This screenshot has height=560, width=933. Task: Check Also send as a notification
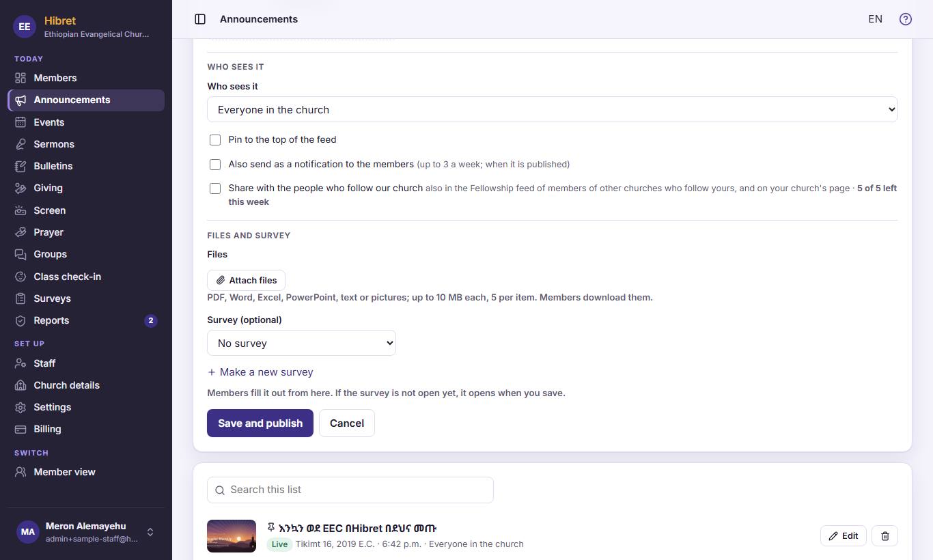coord(215,165)
